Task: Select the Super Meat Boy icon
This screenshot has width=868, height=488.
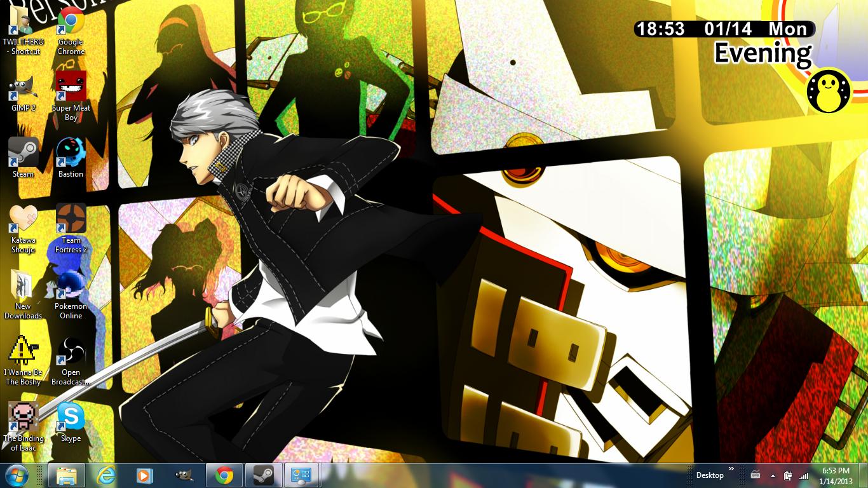Action: point(71,97)
